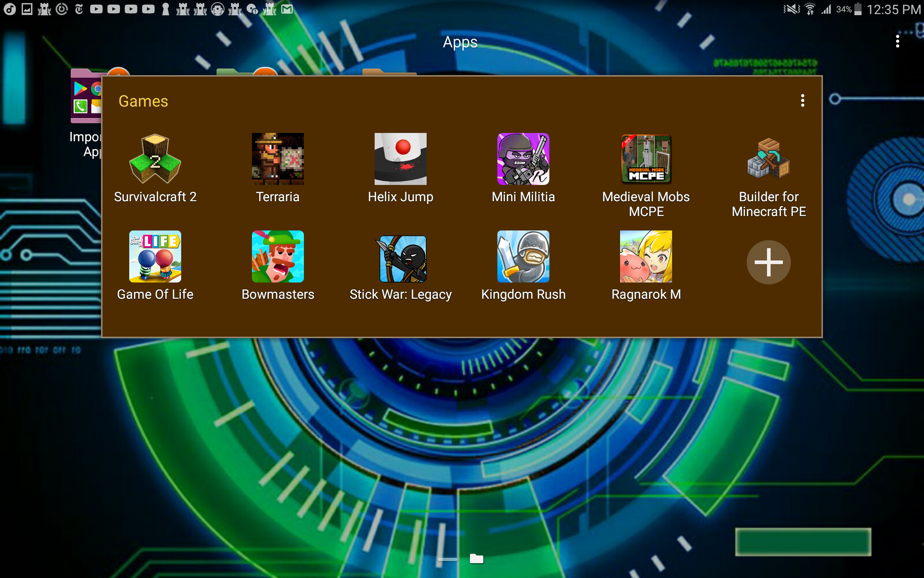Open the Helix Jump icon
924x578 pixels.
coord(401,159)
